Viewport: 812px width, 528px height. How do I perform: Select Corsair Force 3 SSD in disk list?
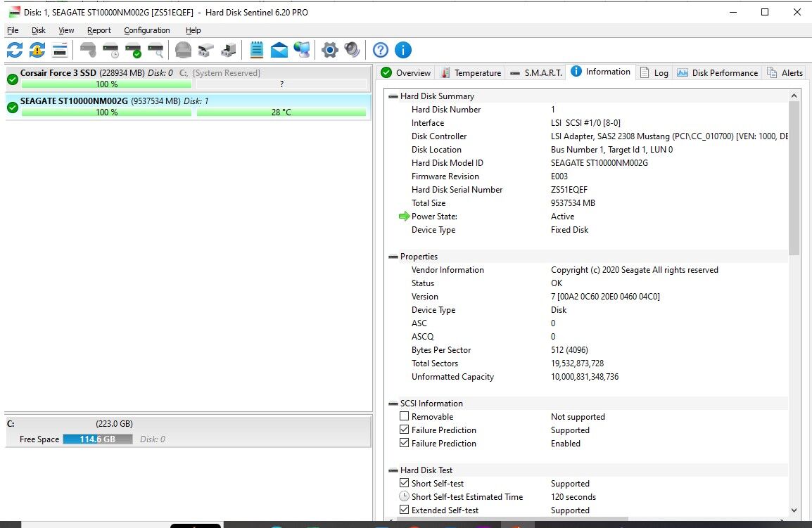[188, 79]
